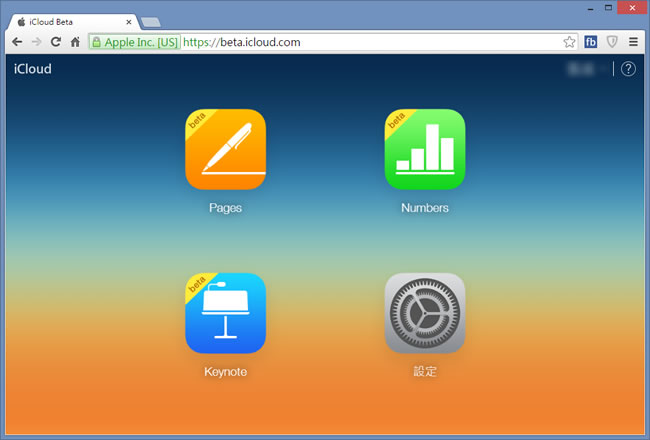Viewport: 650px width, 440px height.
Task: Click the fb extension icon in toolbar
Action: pyautogui.click(x=591, y=42)
